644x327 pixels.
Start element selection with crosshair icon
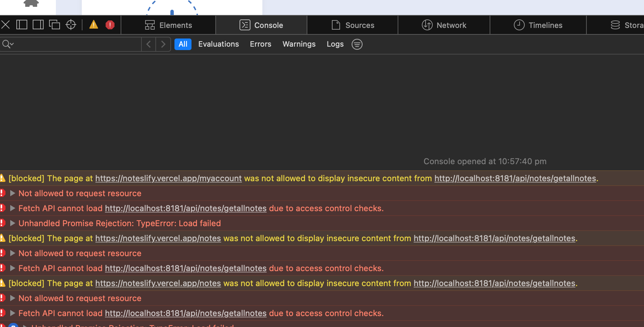71,25
